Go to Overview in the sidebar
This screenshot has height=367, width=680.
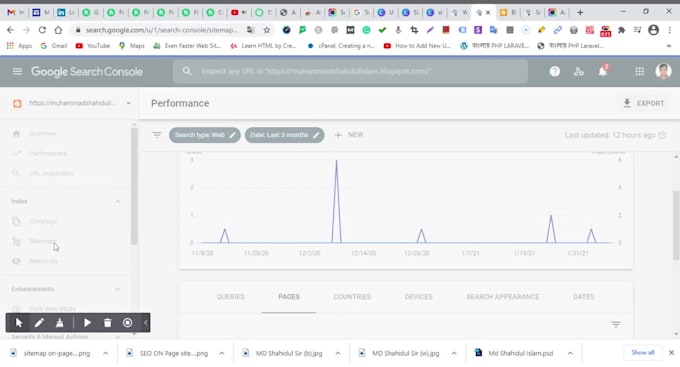coord(42,134)
